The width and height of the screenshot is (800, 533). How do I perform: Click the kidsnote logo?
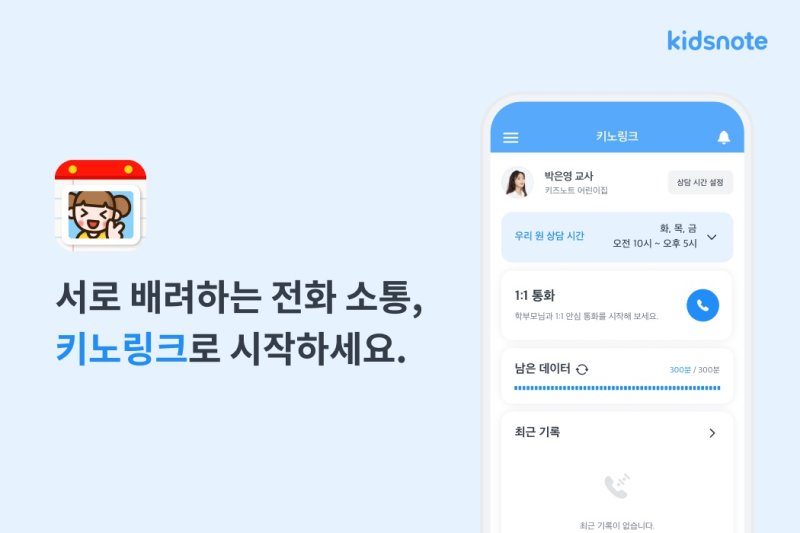point(717,41)
